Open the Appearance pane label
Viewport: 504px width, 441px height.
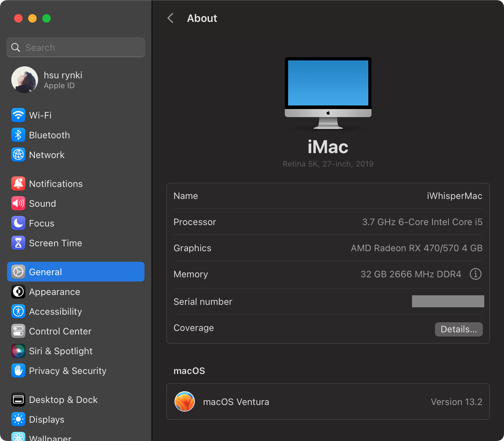point(54,292)
